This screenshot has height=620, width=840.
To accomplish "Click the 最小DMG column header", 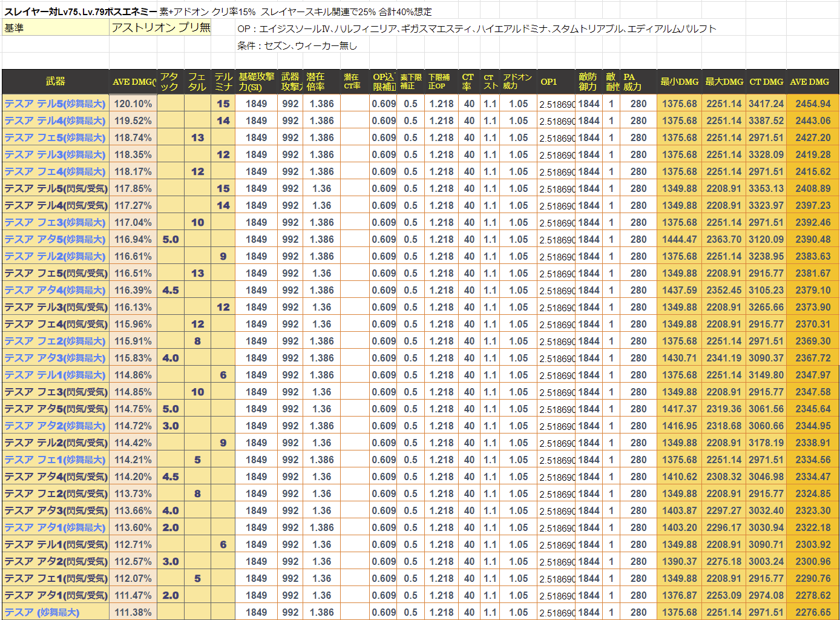I will tap(680, 82).
